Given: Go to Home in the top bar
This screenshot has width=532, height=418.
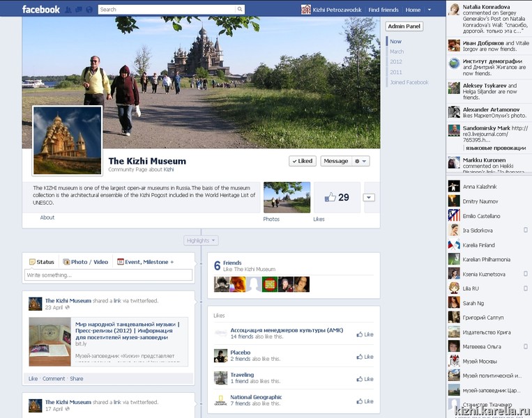Looking at the screenshot, I should [413, 10].
